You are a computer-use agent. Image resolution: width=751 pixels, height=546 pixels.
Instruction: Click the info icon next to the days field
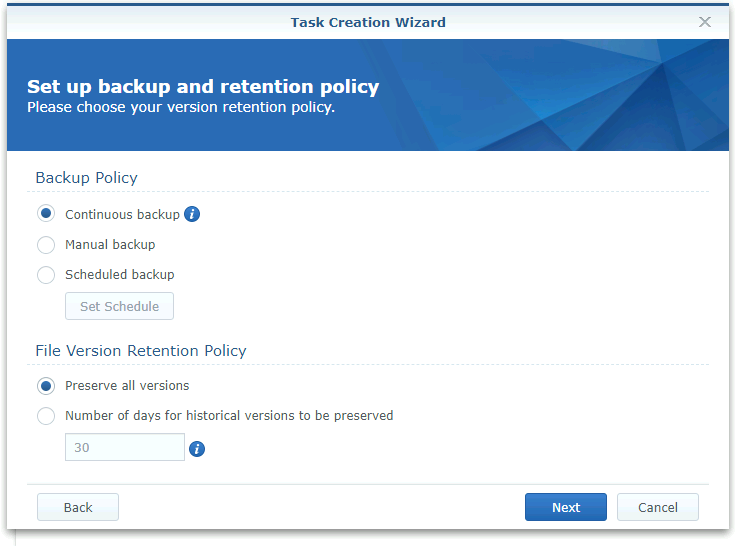[x=197, y=449]
